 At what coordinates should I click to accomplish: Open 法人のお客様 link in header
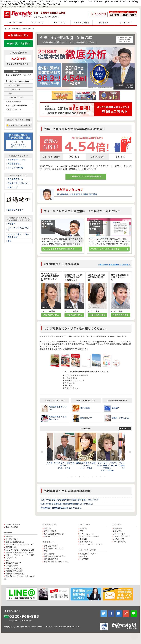[98, 14]
